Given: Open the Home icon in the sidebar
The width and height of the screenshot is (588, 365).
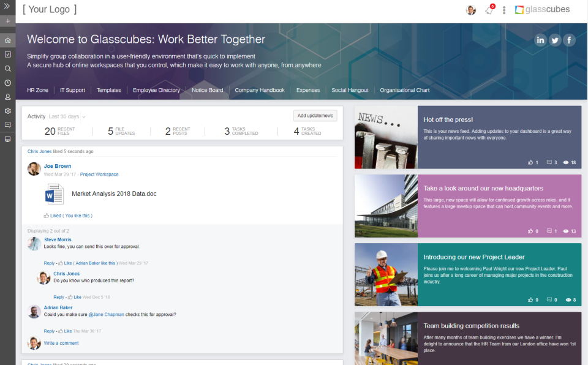Looking at the screenshot, I should coord(7,39).
